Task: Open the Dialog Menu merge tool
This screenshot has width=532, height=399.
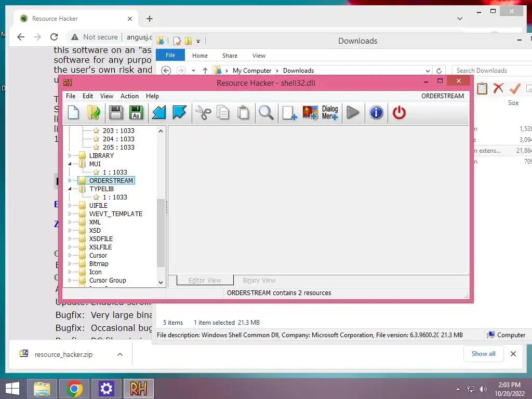Action: tap(330, 113)
